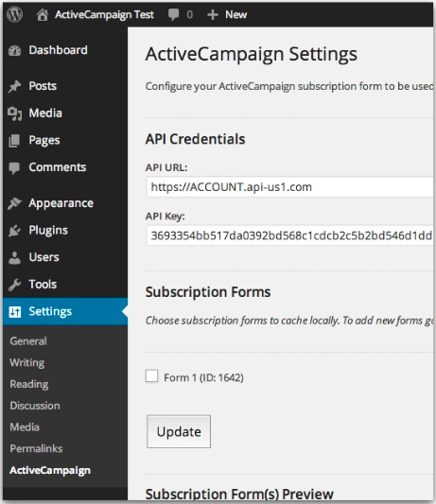Click the Subscription Forms heading
436x504 pixels.
click(x=208, y=292)
